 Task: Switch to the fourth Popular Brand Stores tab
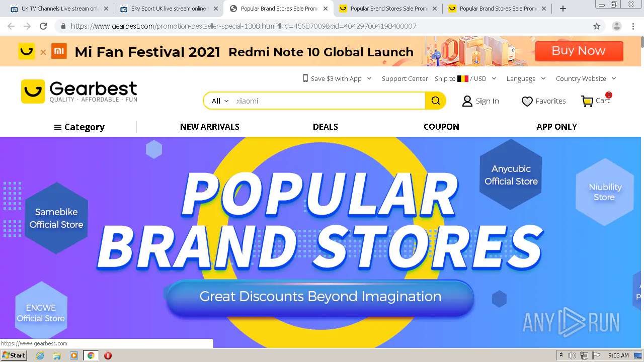tap(388, 9)
